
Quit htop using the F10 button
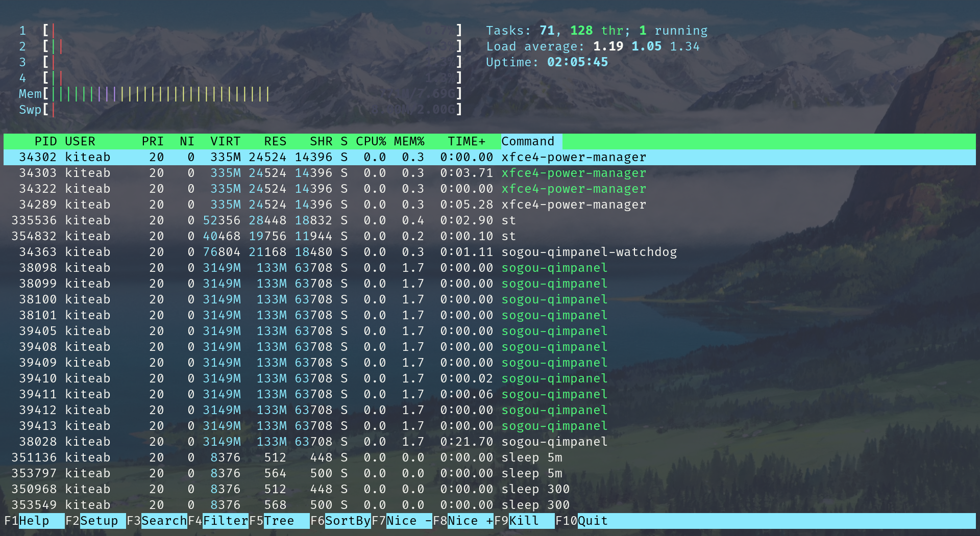pyautogui.click(x=582, y=521)
